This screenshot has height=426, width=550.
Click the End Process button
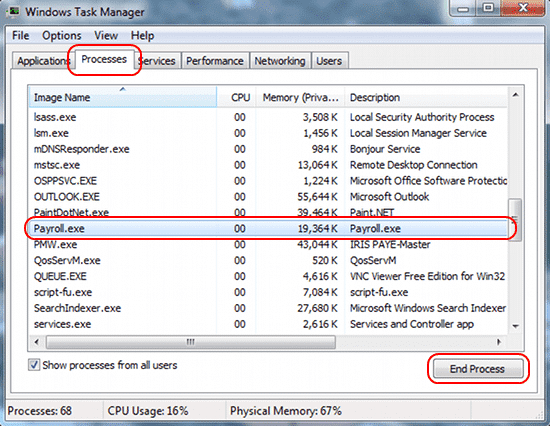click(x=477, y=369)
